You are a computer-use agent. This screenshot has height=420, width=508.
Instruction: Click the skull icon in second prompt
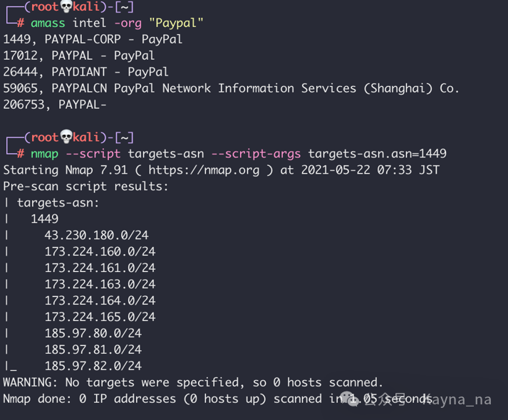tap(66, 137)
